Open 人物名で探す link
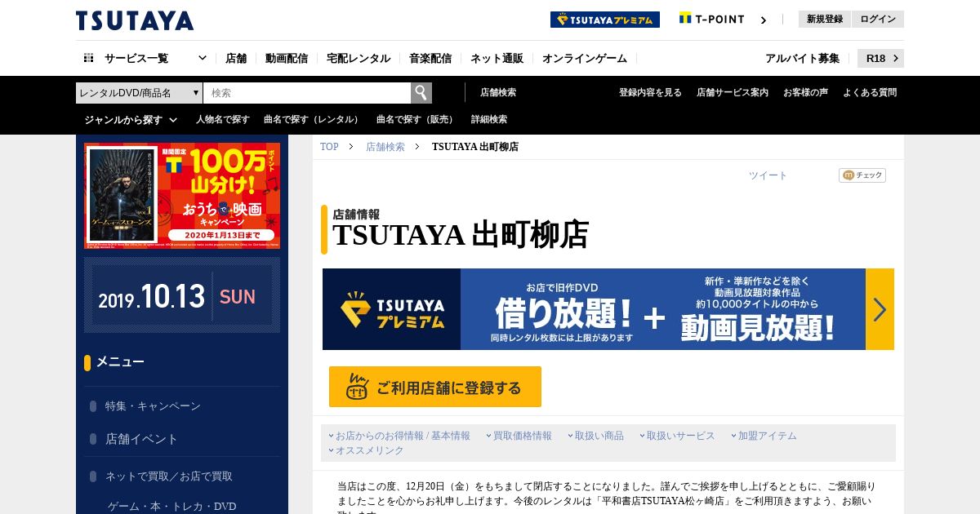The height and width of the screenshot is (514, 980). coord(223,120)
